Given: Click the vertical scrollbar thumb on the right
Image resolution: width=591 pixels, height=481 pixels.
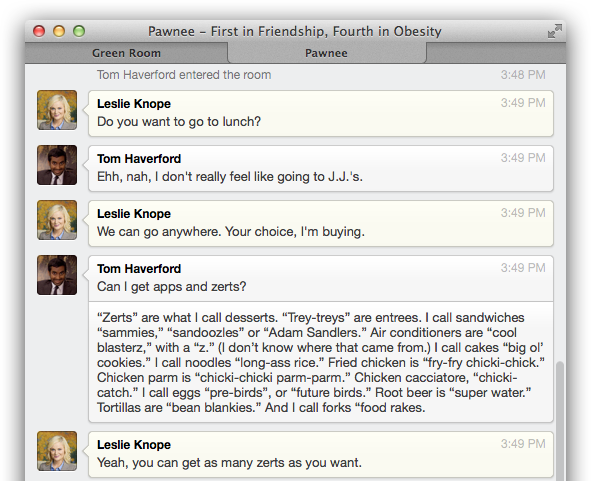Looking at the screenshot, I should pos(560,420).
